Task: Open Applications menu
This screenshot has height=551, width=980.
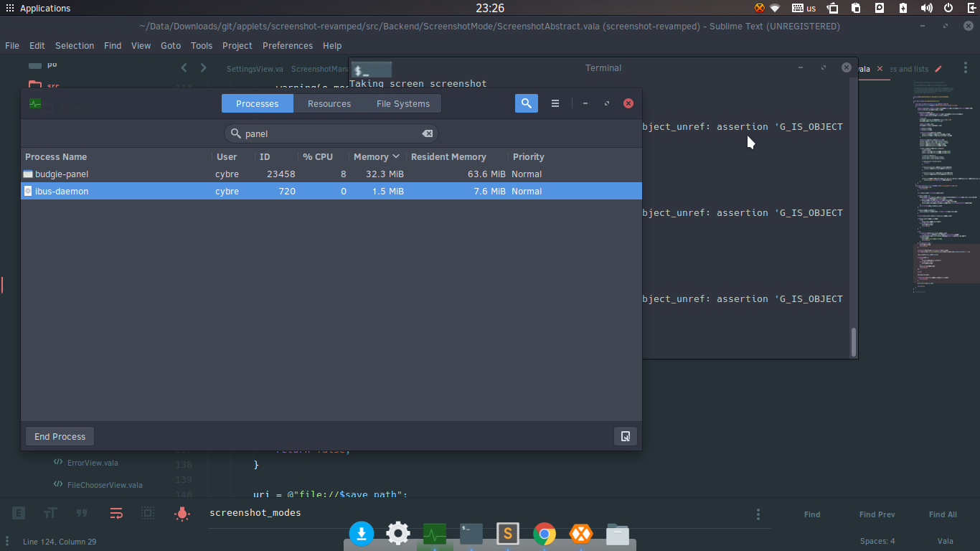Action: coord(38,9)
